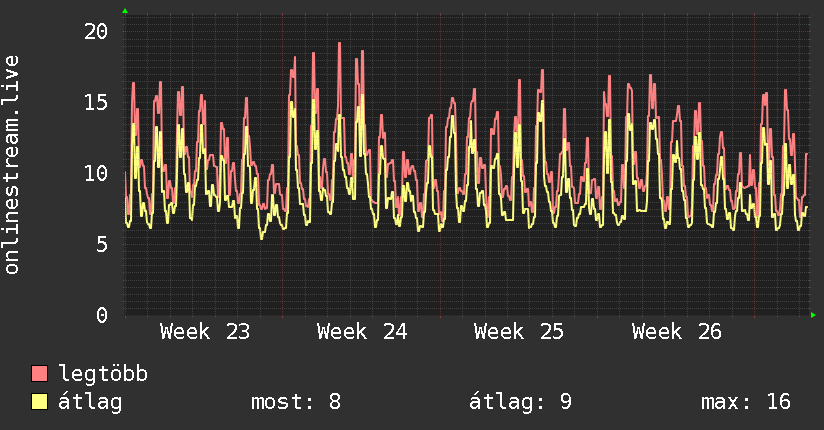Click the highest pink peak in Week 24
Image resolution: width=824 pixels, height=430 pixels.
pyautogui.click(x=339, y=44)
